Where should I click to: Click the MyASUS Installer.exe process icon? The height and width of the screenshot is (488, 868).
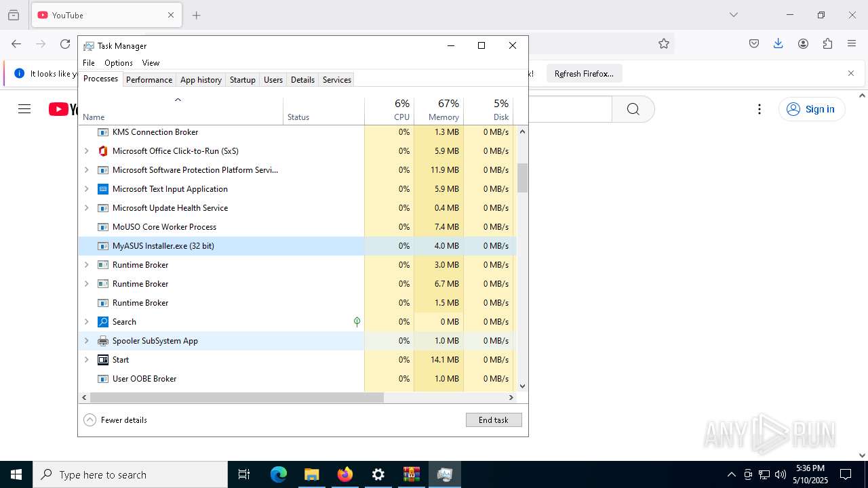[103, 246]
